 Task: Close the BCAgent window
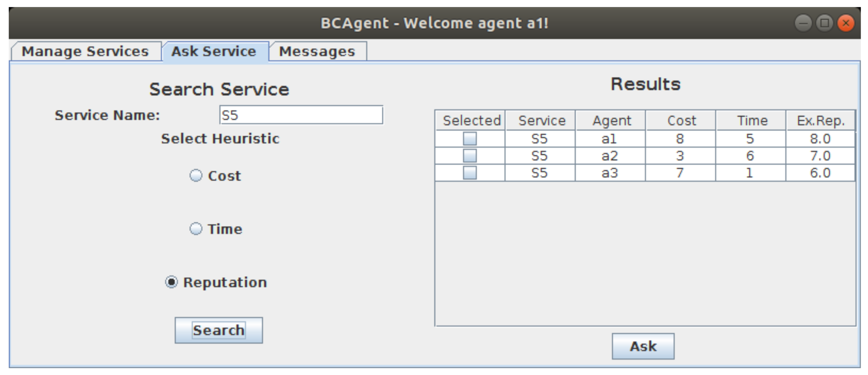click(x=846, y=23)
